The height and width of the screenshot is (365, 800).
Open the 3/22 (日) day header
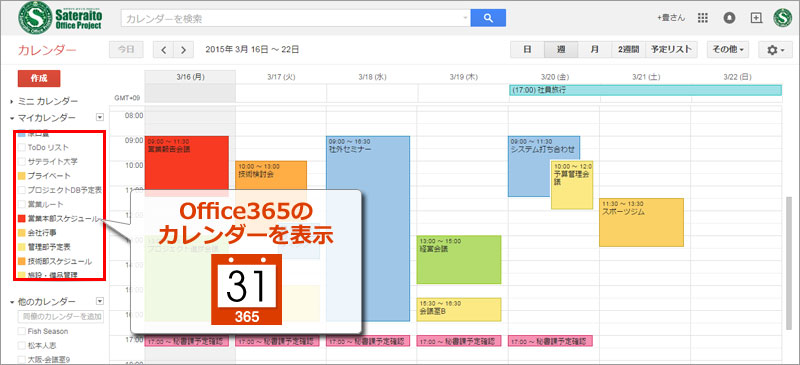(737, 77)
